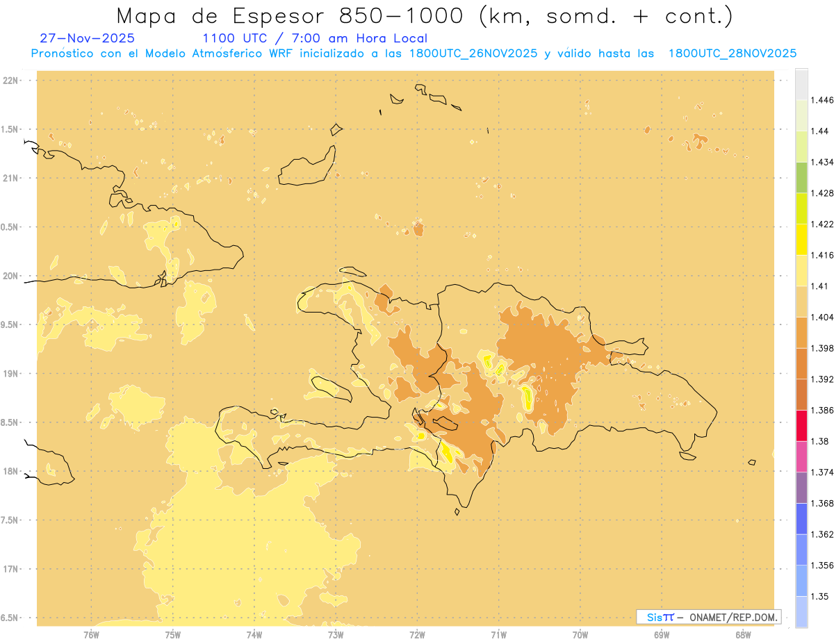Screen dimensions: 834x644
Task: Click the colorbar value 1.422
Action: pyautogui.click(x=821, y=224)
